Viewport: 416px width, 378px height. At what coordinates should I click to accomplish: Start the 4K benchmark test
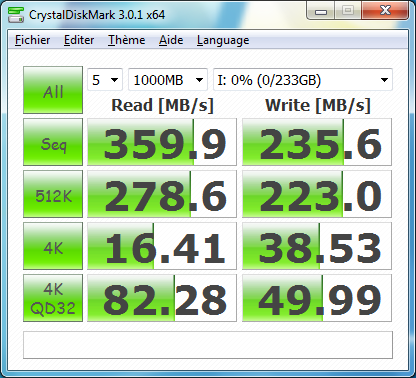point(53,246)
